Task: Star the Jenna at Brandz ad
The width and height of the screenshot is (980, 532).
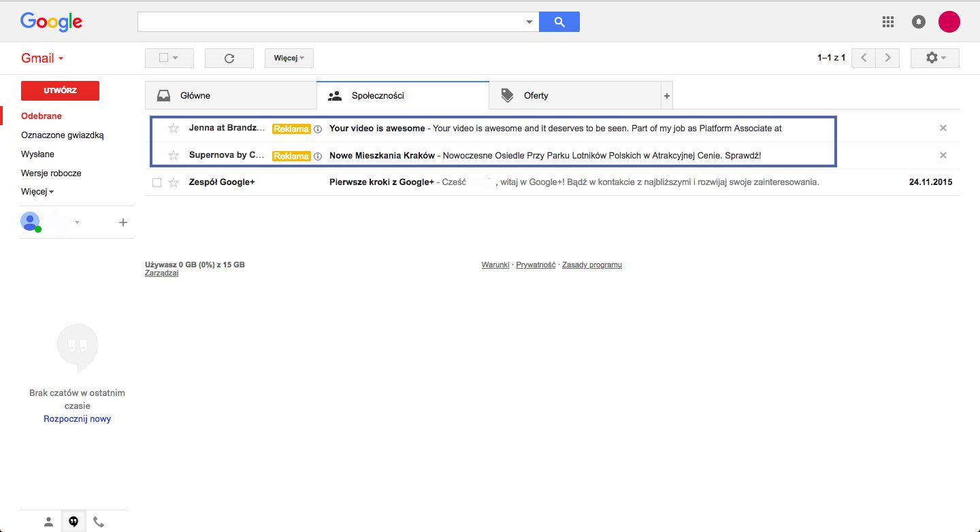Action: (174, 129)
